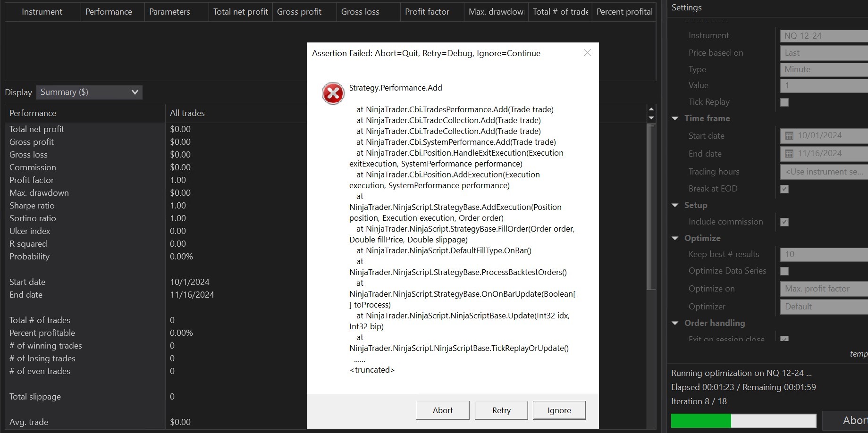The width and height of the screenshot is (868, 433).
Task: Click the Instrument field showing NQ 12-24
Action: click(x=824, y=36)
